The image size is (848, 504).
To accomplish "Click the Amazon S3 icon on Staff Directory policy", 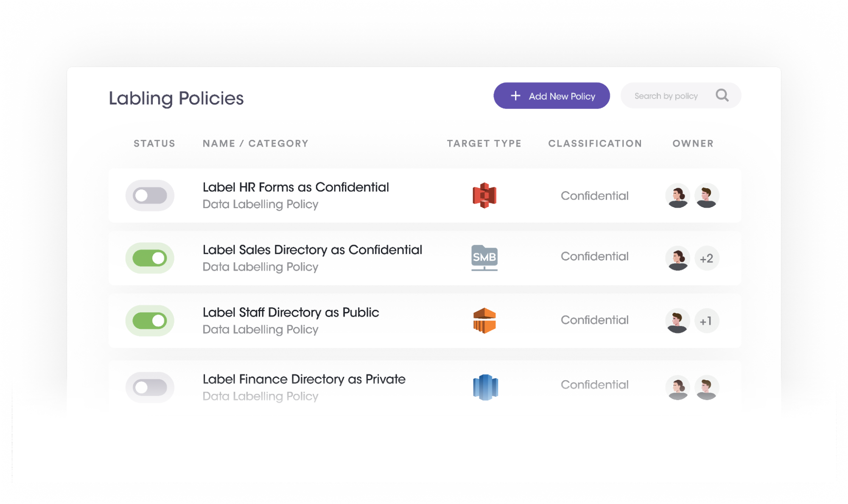I will (x=484, y=320).
